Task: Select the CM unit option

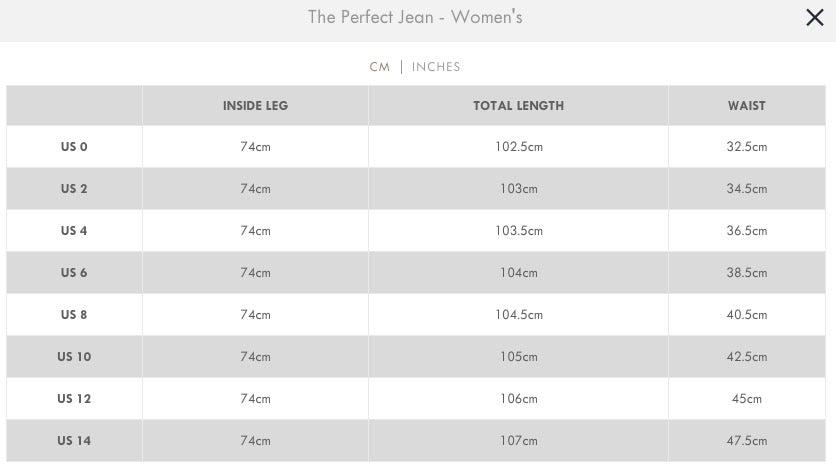Action: (380, 67)
